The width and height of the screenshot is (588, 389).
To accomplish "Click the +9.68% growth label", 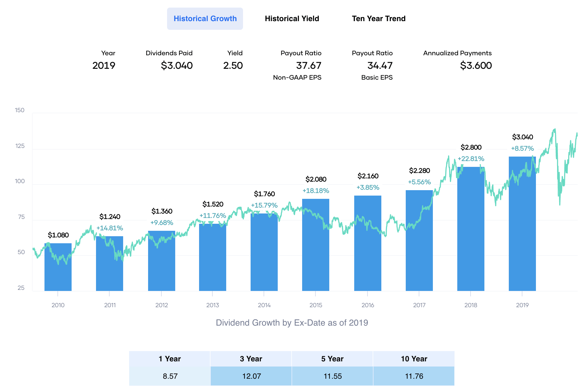I will (162, 223).
